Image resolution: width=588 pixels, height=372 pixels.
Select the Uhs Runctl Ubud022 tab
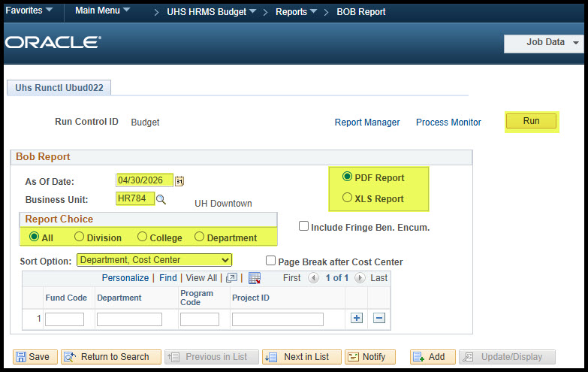(59, 88)
